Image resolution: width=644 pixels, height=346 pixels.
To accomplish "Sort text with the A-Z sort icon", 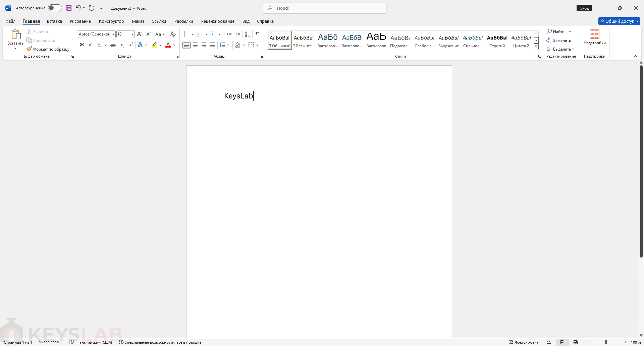I will coord(248,34).
